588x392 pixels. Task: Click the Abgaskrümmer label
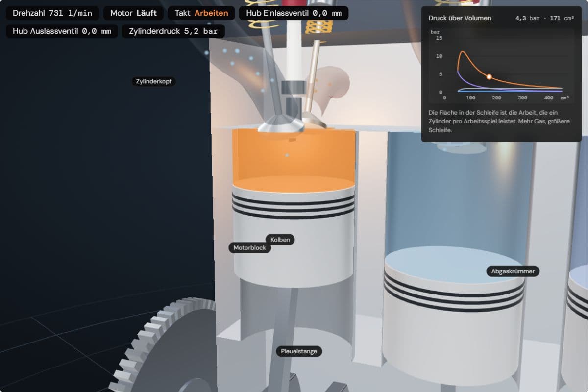(x=513, y=271)
